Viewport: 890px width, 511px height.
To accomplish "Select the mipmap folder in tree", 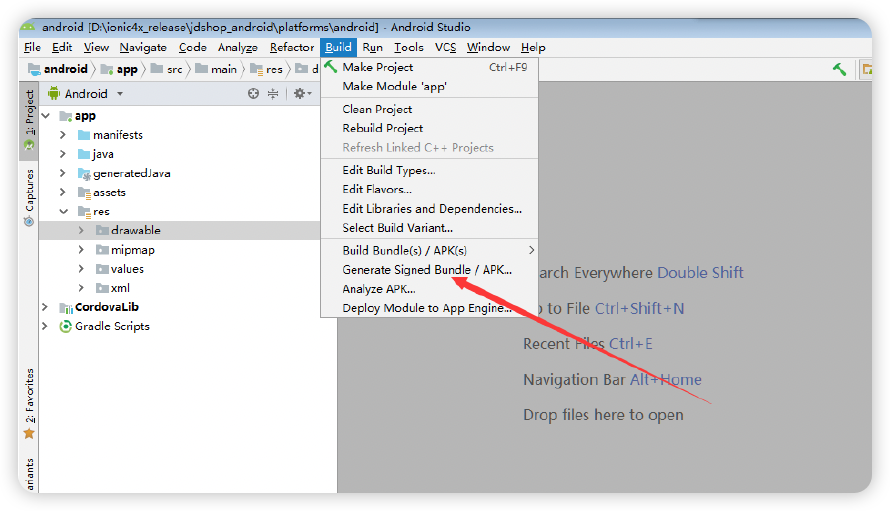I will point(132,250).
